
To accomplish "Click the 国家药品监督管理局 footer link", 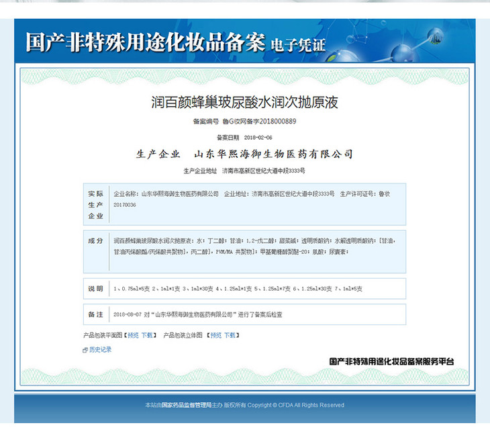I will point(186,405).
